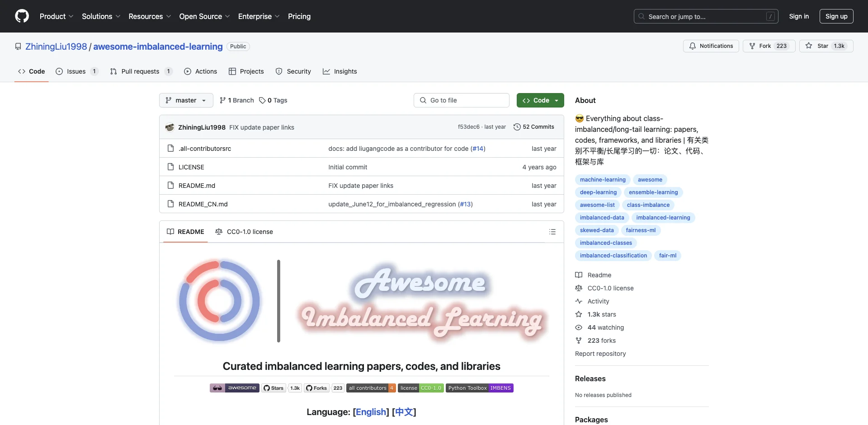Click the Notifications bell button
868x425 pixels.
711,46
